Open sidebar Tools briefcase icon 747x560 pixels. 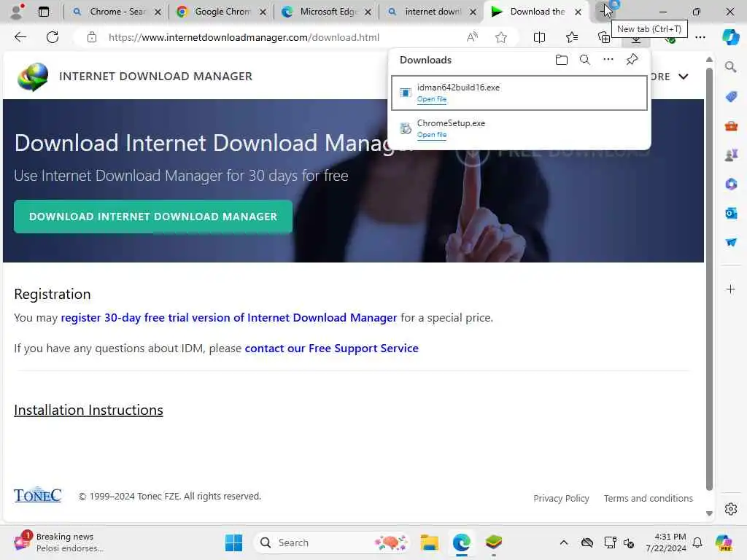click(731, 126)
